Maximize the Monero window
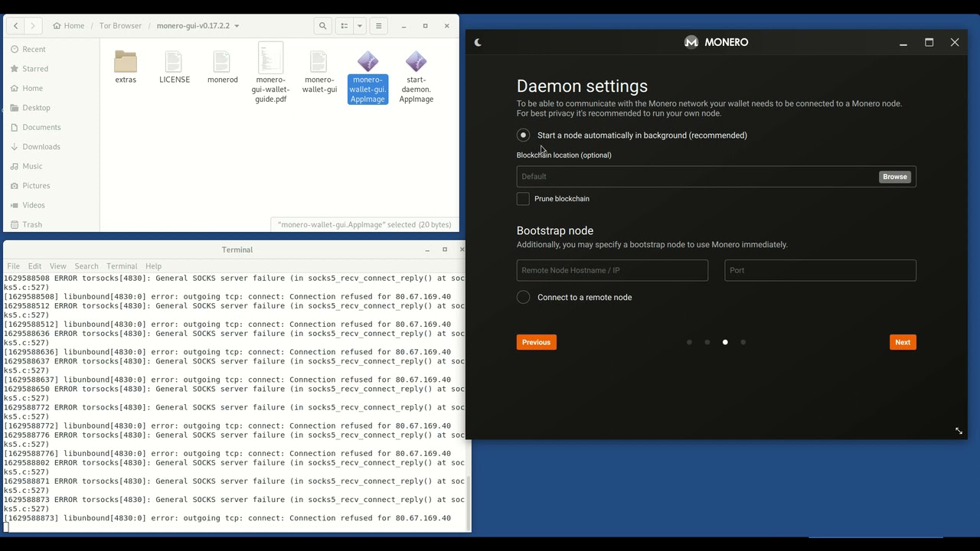The image size is (980, 551). 929,42
